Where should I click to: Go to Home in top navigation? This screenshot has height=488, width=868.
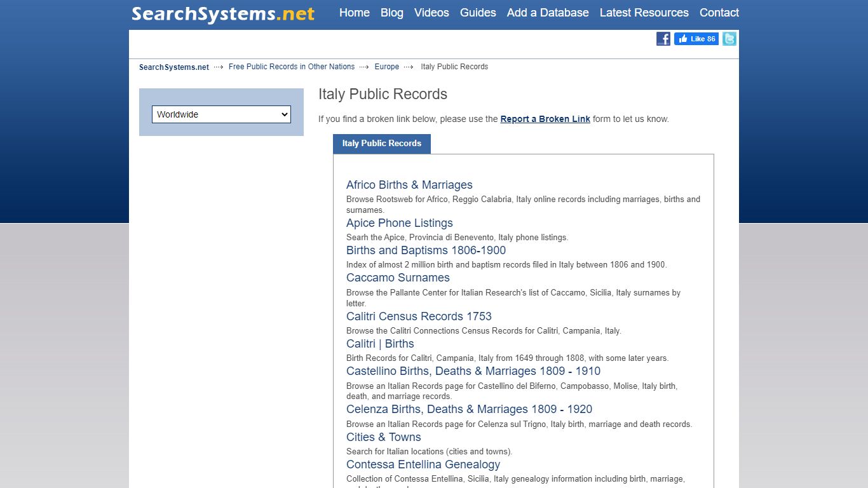355,13
